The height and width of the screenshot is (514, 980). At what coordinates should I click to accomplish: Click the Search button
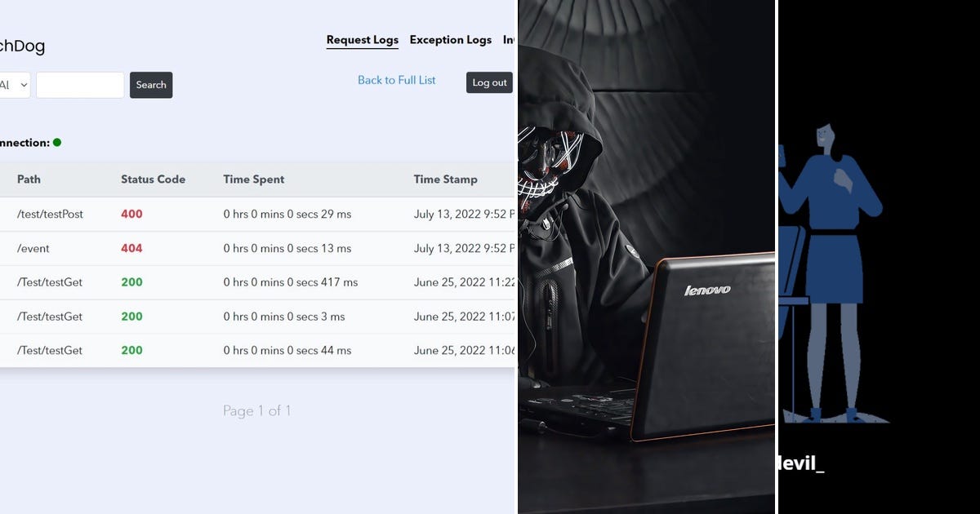[x=151, y=85]
